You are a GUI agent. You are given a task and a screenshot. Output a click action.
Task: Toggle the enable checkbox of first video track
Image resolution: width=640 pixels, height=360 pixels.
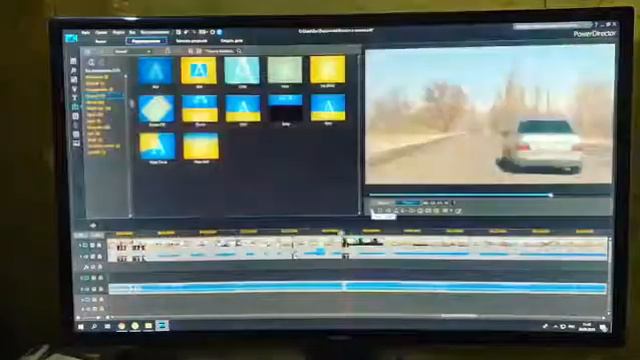click(92, 246)
